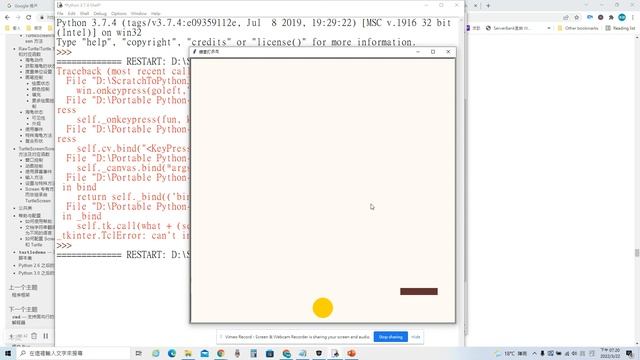The image size is (640, 360).
Task: Show hidden system tray icons
Action: click(x=534, y=353)
